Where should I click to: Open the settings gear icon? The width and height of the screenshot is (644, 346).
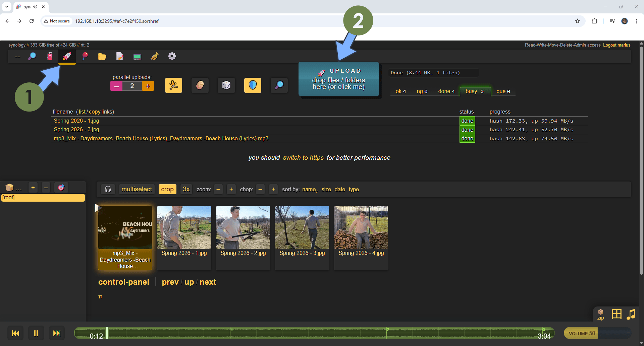(x=172, y=56)
